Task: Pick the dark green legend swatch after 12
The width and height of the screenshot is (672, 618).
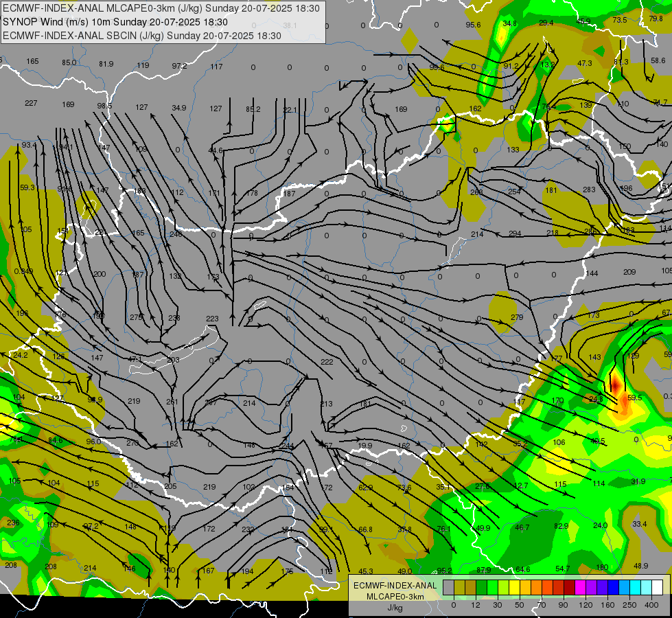Action: [482, 587]
